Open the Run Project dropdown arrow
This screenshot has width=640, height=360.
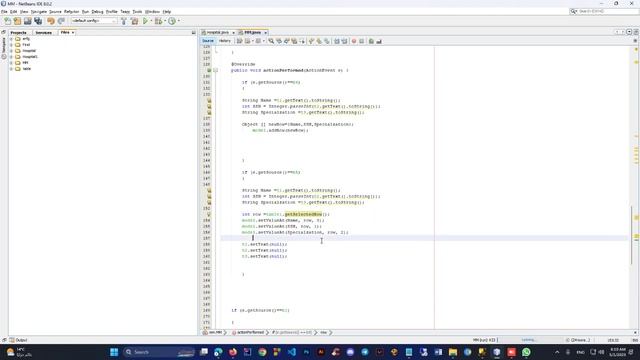click(x=151, y=21)
